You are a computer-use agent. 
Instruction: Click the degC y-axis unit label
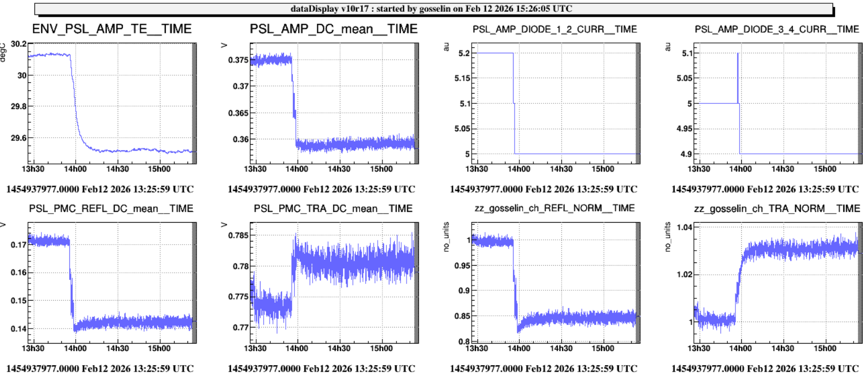pos(3,53)
